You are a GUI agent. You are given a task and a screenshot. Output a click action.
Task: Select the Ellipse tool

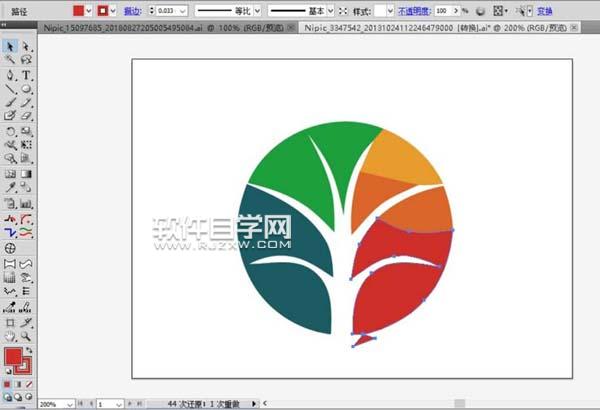click(26, 89)
